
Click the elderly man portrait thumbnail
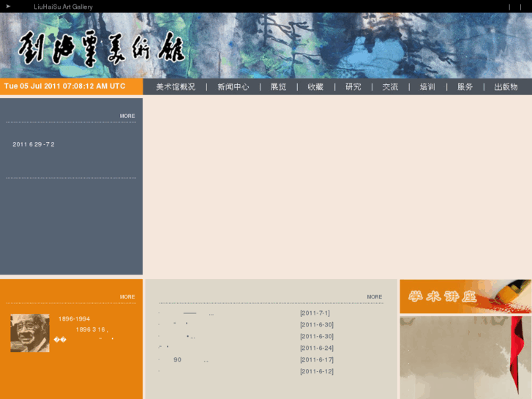pos(30,333)
